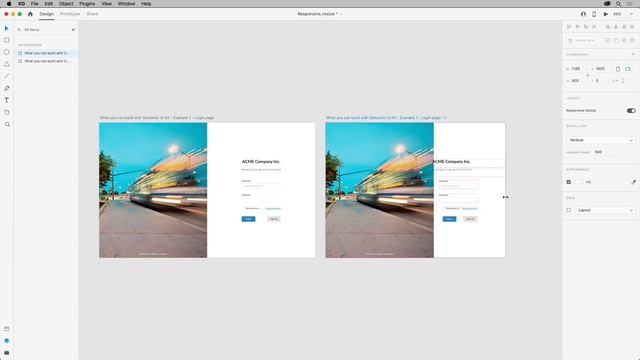Switch to the Share tab
The image size is (640, 360).
(92, 14)
